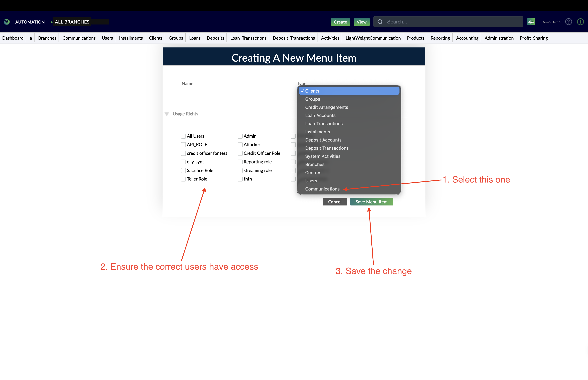Image resolution: width=588 pixels, height=380 pixels.
Task: Click inside the Name input field
Action: click(x=230, y=91)
